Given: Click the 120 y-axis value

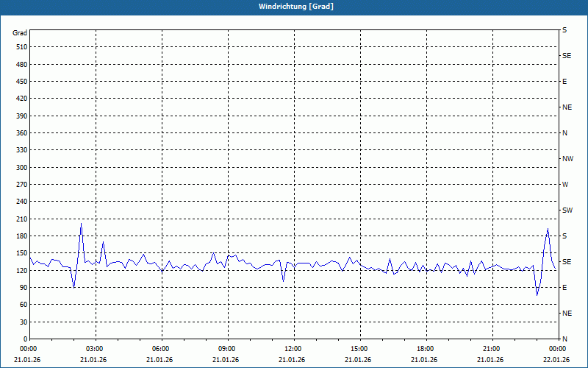Looking at the screenshot, I should (x=22, y=270).
